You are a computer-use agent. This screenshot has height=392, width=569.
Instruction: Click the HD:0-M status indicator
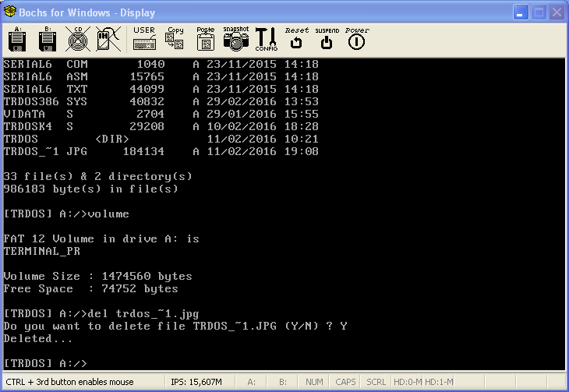pos(408,382)
